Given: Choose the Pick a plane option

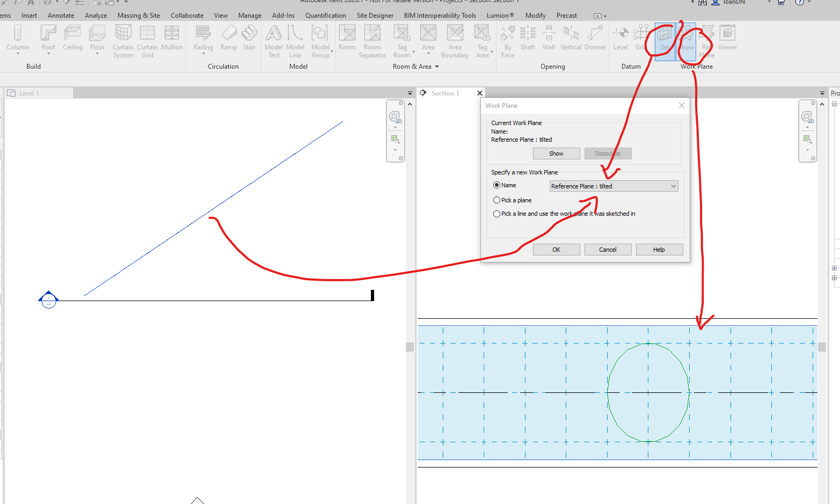Looking at the screenshot, I should tap(496, 200).
